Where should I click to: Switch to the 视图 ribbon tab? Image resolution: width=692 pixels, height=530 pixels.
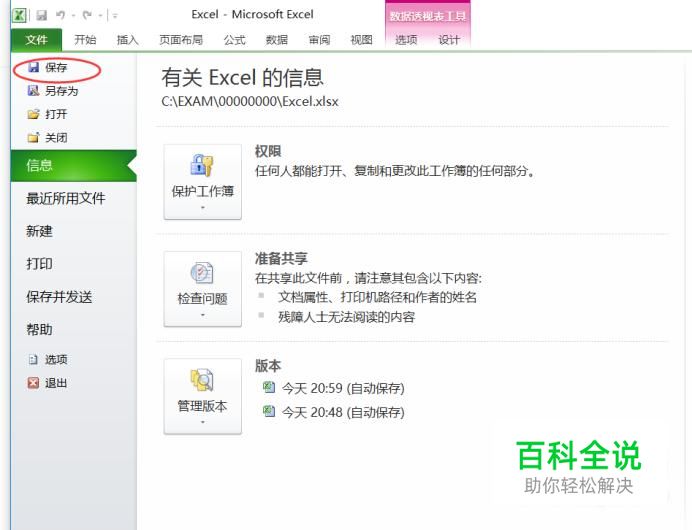[x=361, y=40]
